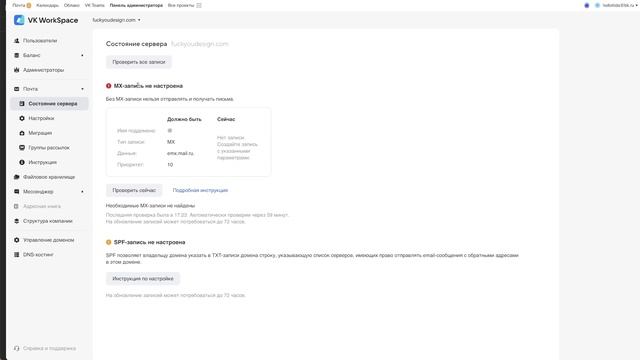
Task: Open Почта in the top bar
Action: pos(18,5)
